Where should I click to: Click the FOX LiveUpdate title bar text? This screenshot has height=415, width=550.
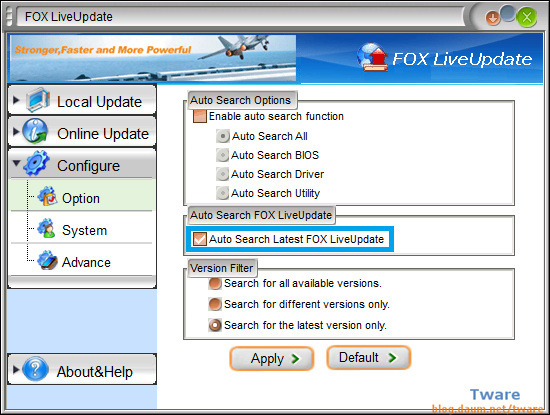(x=69, y=17)
